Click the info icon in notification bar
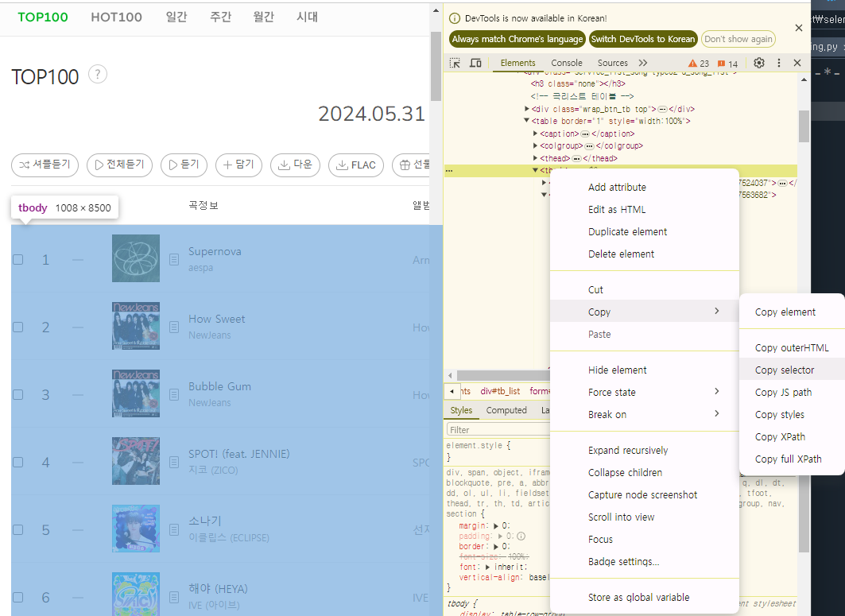The width and height of the screenshot is (845, 616). (x=455, y=18)
